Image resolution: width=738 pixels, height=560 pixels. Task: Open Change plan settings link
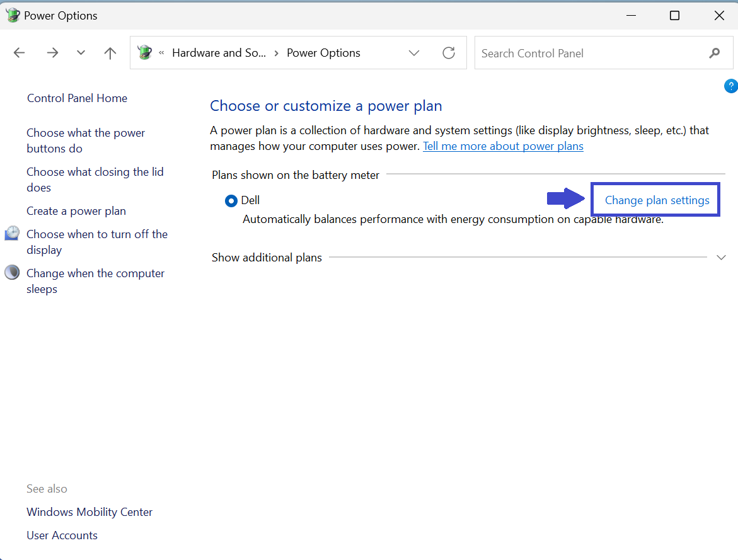coord(657,200)
